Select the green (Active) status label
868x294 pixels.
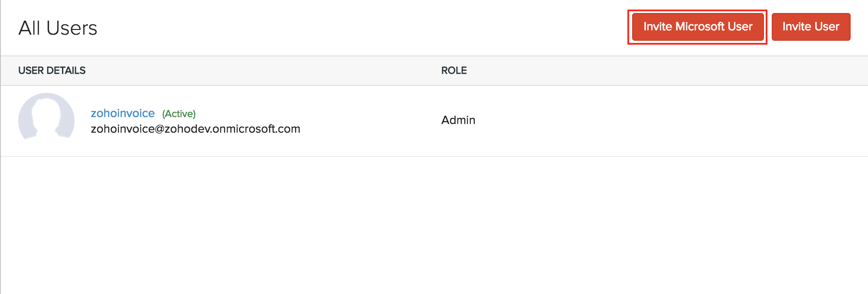point(179,114)
